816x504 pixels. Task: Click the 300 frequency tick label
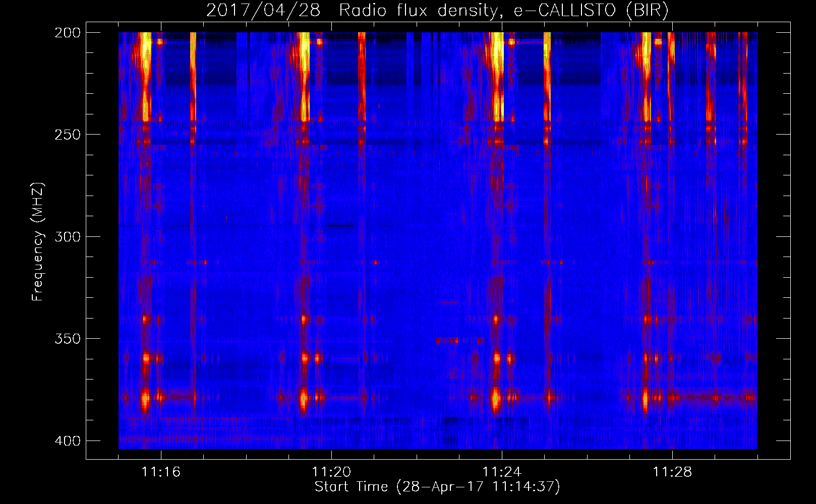pos(68,237)
